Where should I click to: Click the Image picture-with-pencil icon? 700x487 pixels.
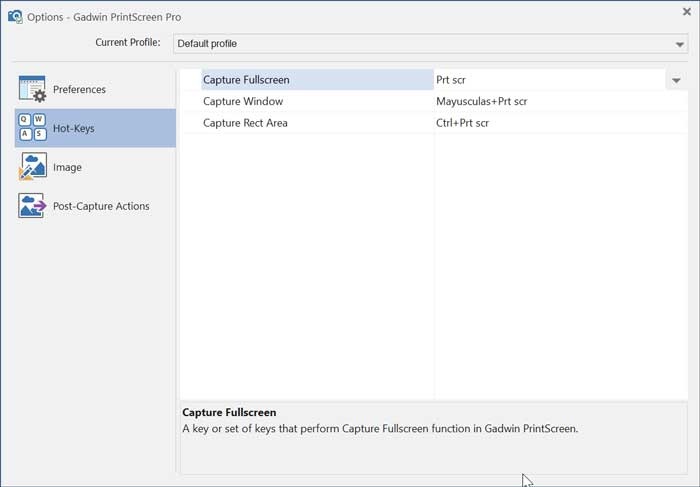point(32,167)
